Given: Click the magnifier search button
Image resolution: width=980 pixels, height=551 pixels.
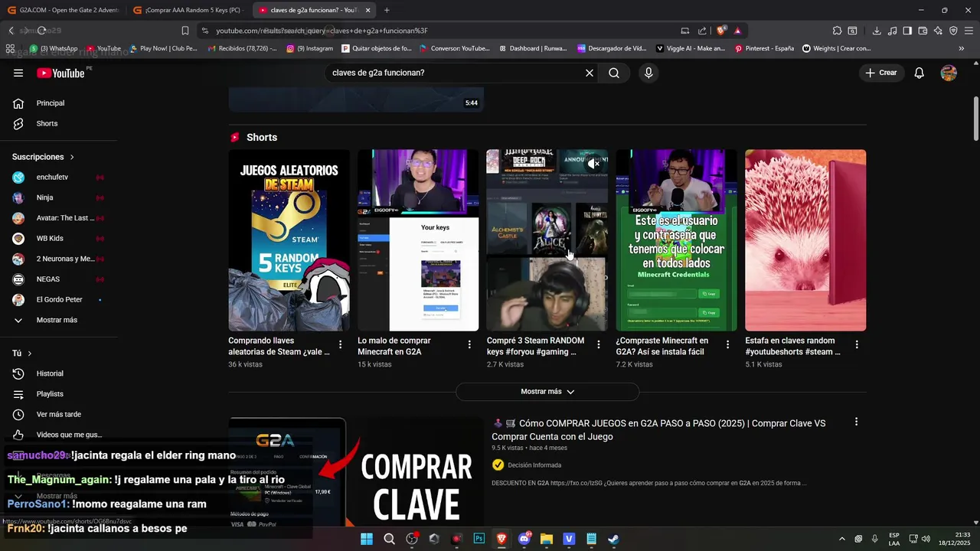Looking at the screenshot, I should (614, 73).
